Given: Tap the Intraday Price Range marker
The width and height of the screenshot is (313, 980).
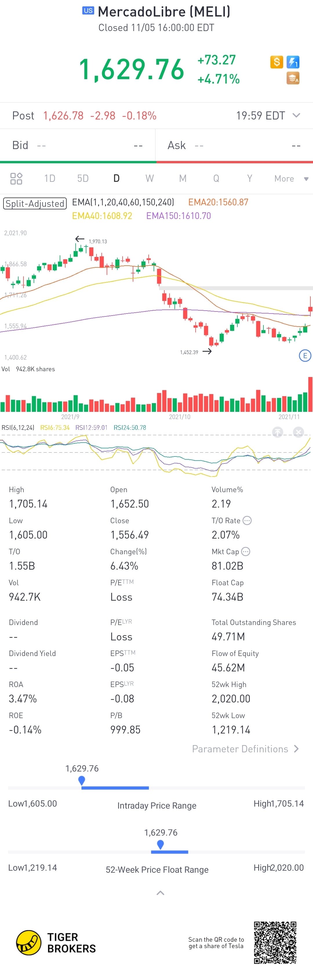Looking at the screenshot, I should click(81, 780).
